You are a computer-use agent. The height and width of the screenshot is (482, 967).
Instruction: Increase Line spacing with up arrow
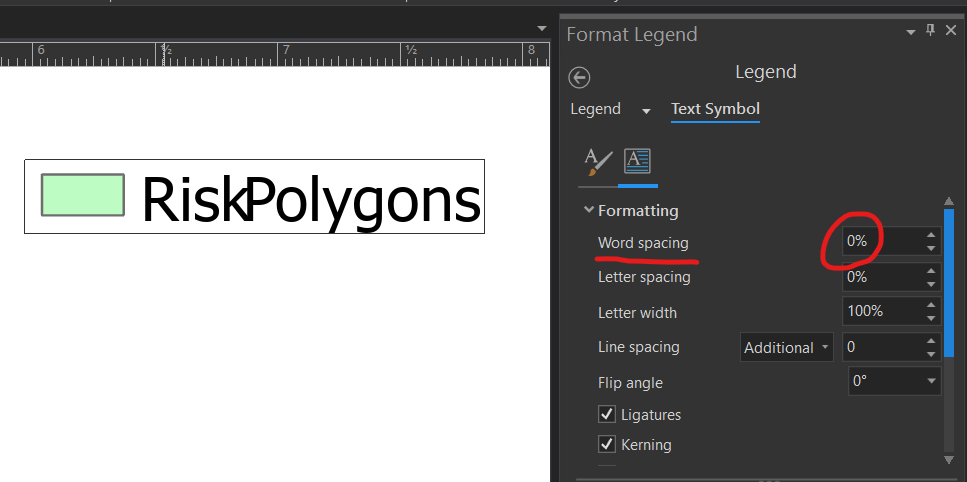point(931,340)
